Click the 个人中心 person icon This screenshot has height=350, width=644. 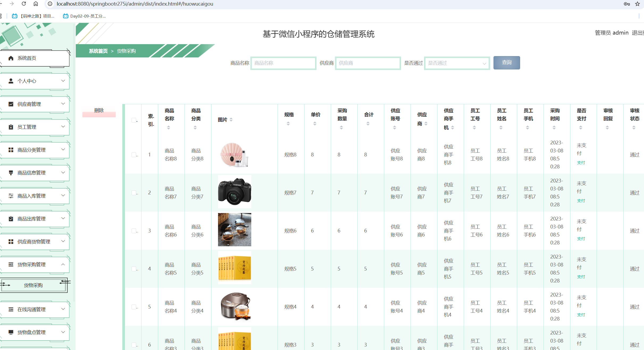(x=11, y=81)
